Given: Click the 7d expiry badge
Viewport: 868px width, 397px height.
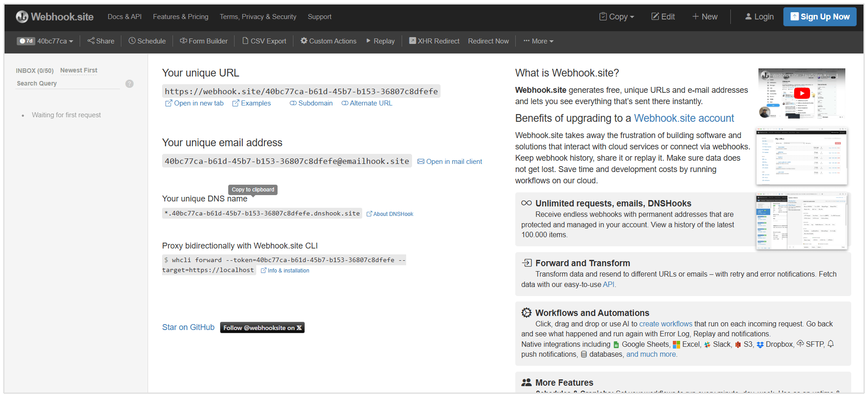Looking at the screenshot, I should (x=26, y=41).
